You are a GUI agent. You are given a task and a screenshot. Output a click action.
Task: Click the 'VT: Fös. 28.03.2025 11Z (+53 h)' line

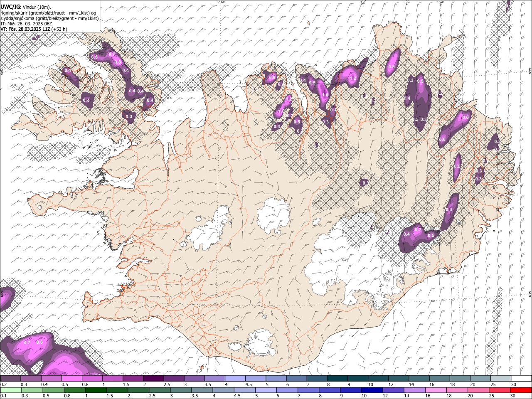[34, 29]
